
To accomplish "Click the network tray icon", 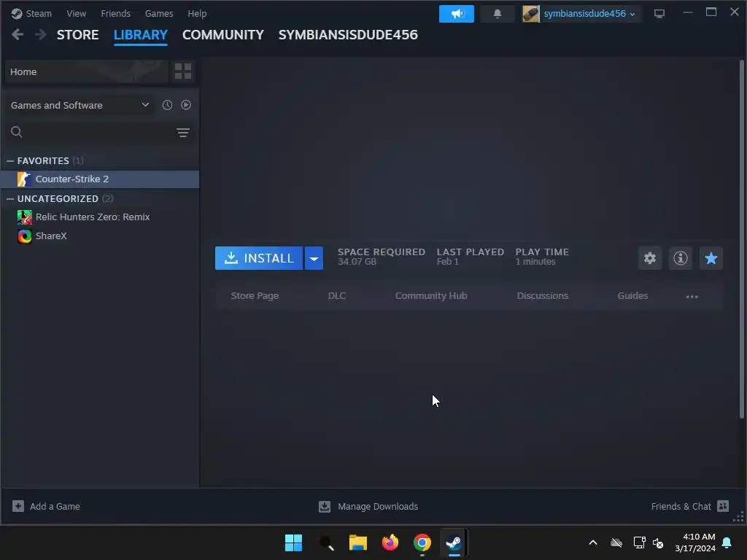I will (x=639, y=542).
